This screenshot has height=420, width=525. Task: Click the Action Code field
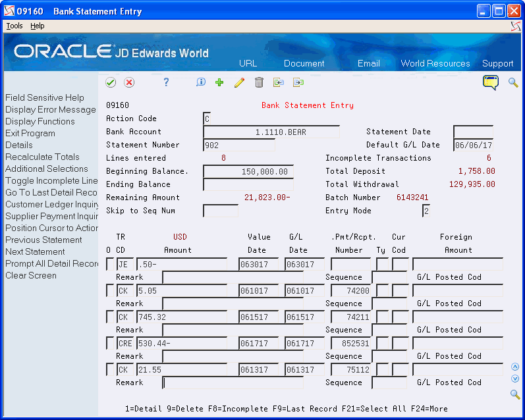[207, 118]
